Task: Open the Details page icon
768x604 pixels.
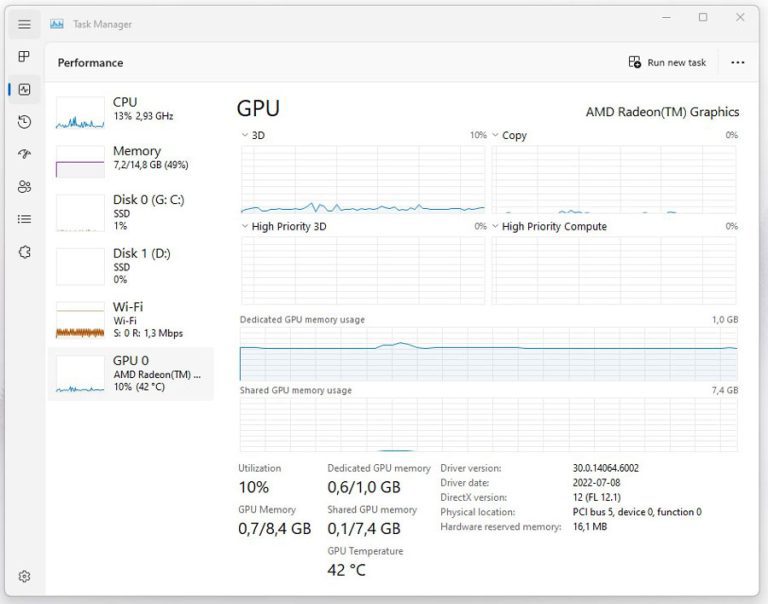Action: pos(24,219)
